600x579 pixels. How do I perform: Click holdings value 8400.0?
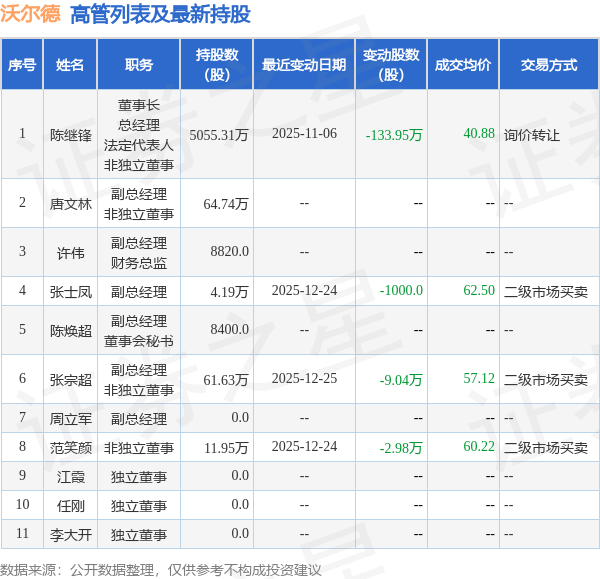tap(230, 329)
